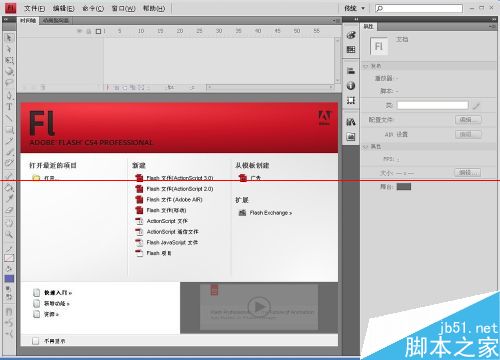This screenshot has width=500, height=360.
Task: Switch to the 动画编辑器 tab
Action: coord(56,21)
